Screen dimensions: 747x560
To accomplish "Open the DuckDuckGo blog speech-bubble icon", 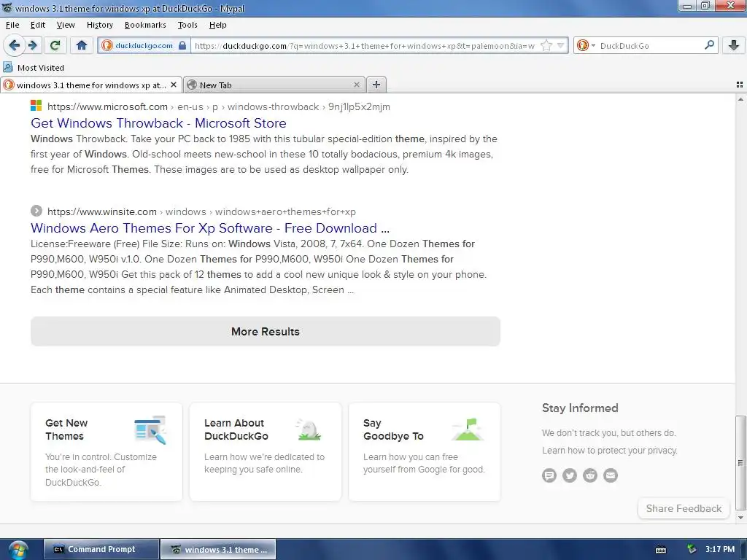I will 549,475.
